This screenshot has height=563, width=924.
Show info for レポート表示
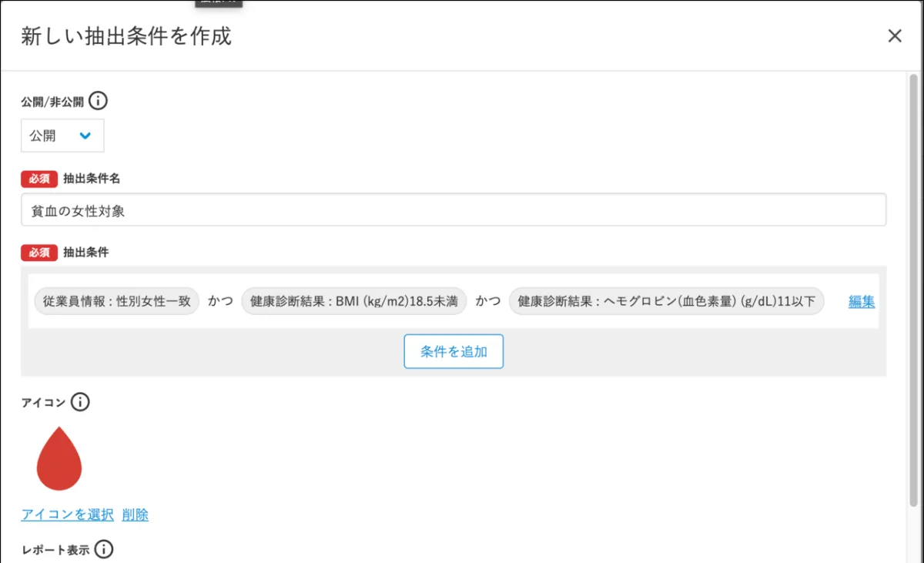pos(104,550)
